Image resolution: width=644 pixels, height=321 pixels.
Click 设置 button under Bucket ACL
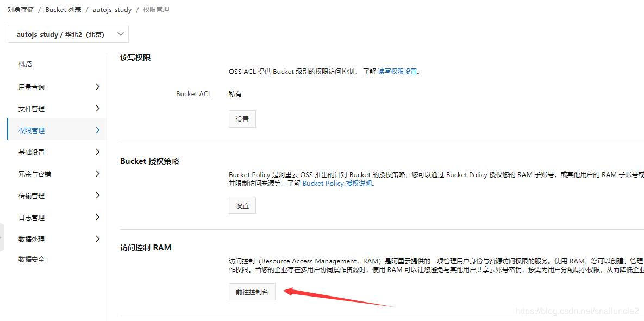coord(242,119)
